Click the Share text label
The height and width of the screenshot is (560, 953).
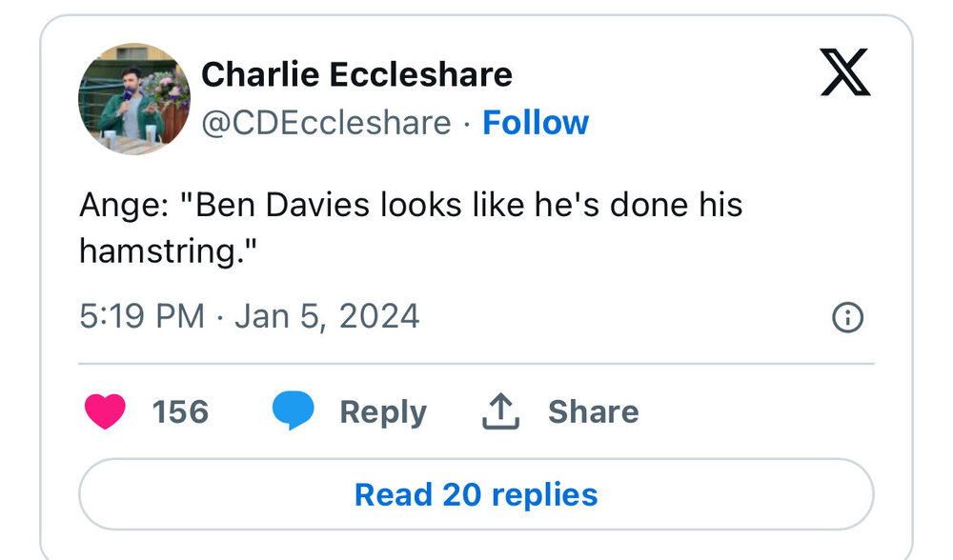[x=593, y=411]
